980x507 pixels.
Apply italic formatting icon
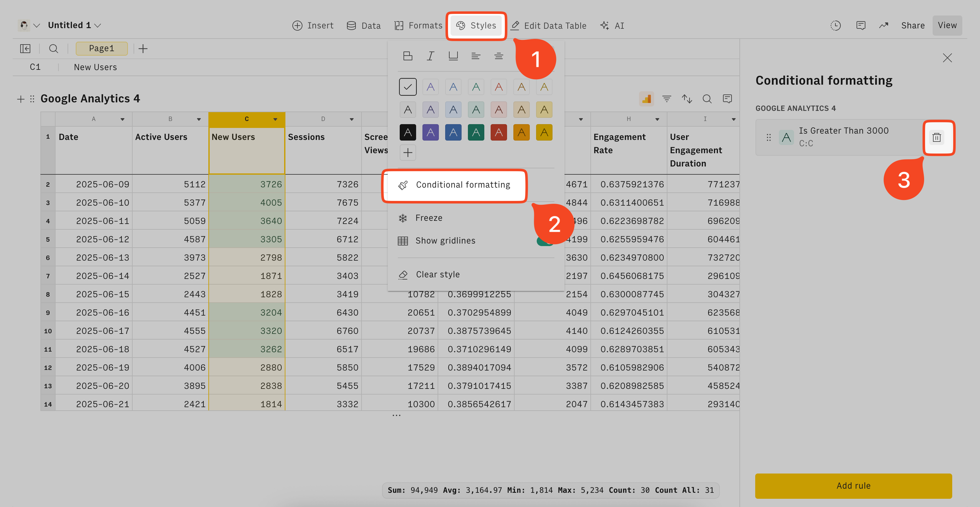tap(430, 56)
